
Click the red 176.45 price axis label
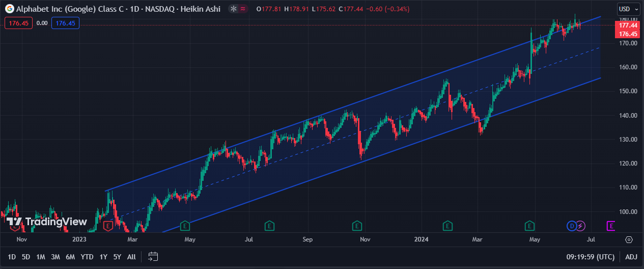[628, 34]
